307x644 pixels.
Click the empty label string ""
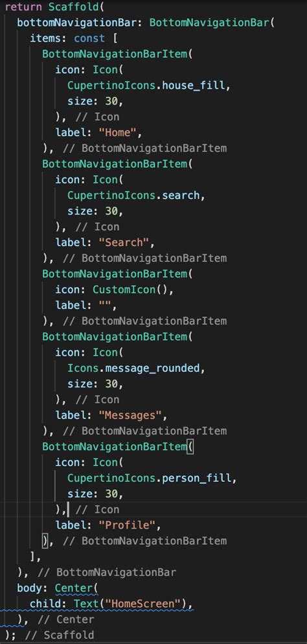coord(105,305)
